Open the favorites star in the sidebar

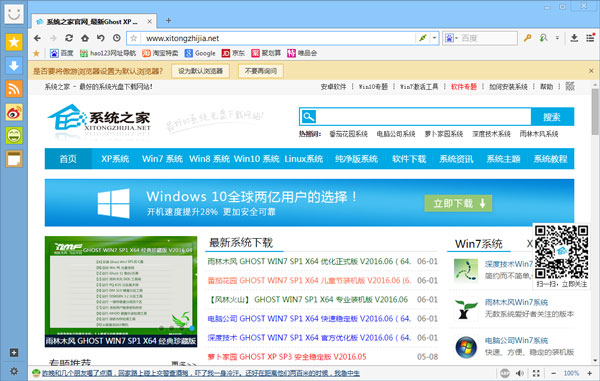pos(14,42)
